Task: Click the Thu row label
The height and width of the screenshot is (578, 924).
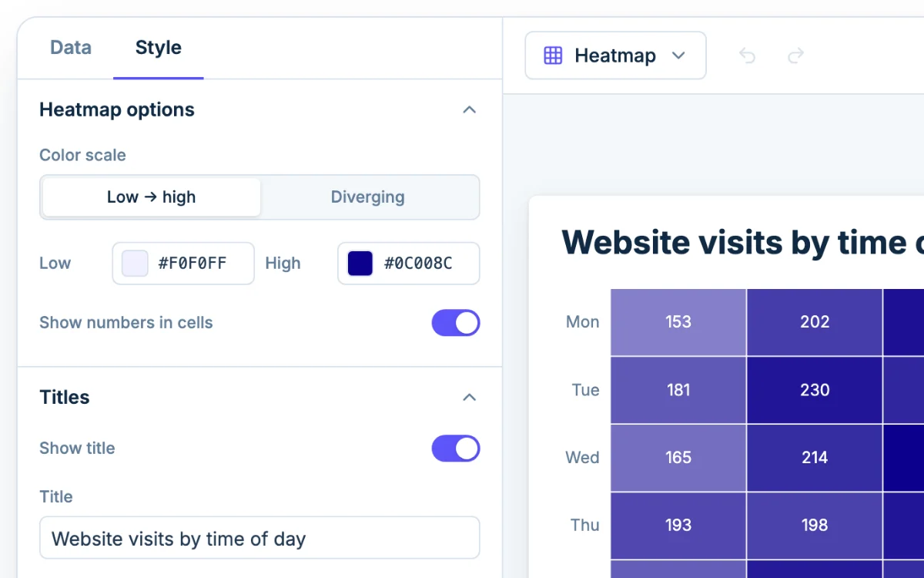Action: pos(584,526)
